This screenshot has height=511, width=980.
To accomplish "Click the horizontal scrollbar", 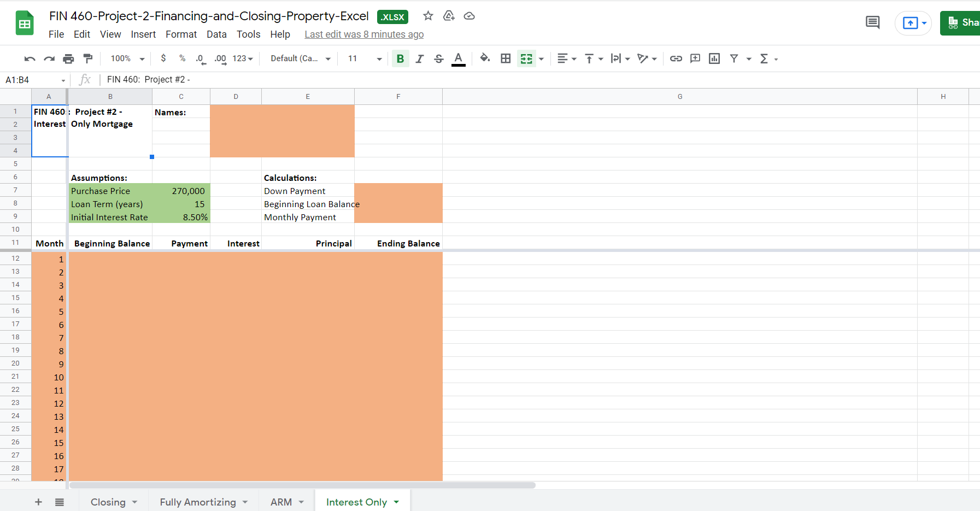I will point(302,485).
